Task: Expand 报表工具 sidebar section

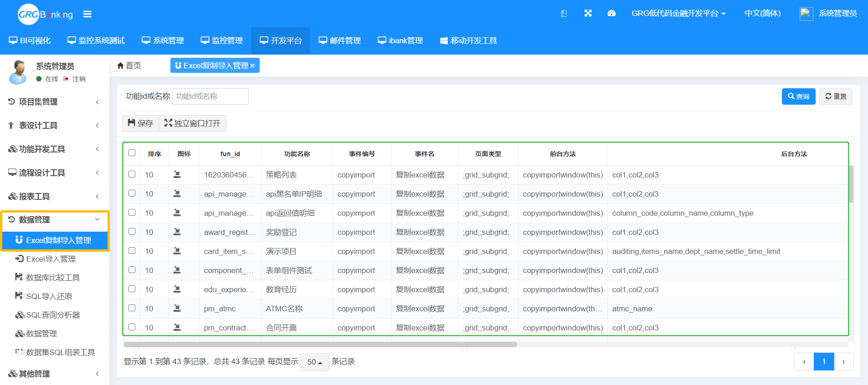Action: click(55, 197)
